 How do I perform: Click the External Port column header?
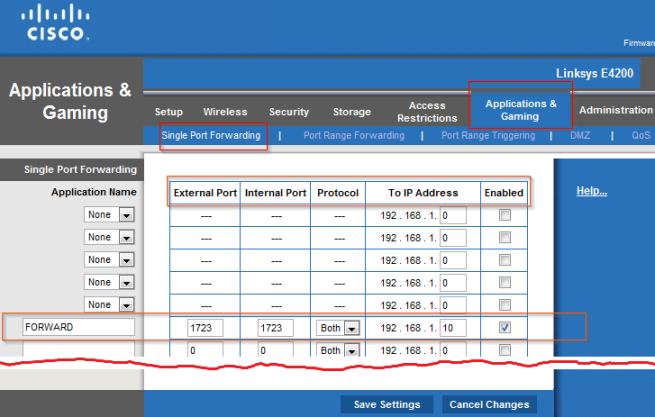[205, 193]
